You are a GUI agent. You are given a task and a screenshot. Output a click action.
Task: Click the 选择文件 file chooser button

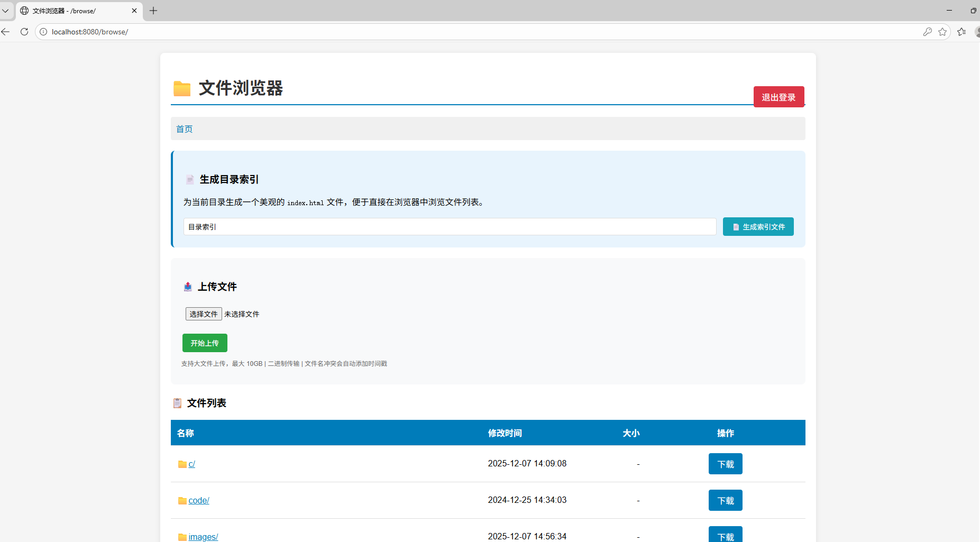204,314
